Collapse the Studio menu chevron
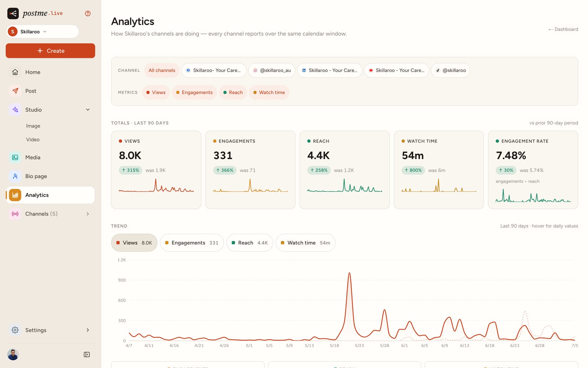The image size is (588, 368). 88,110
